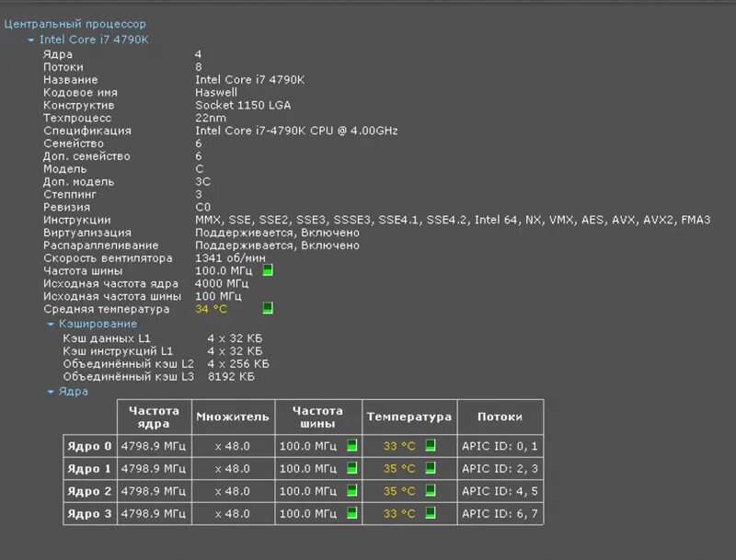Viewport: 736px width, 560px height.
Task: Select the Множитель column header
Action: coord(233,417)
